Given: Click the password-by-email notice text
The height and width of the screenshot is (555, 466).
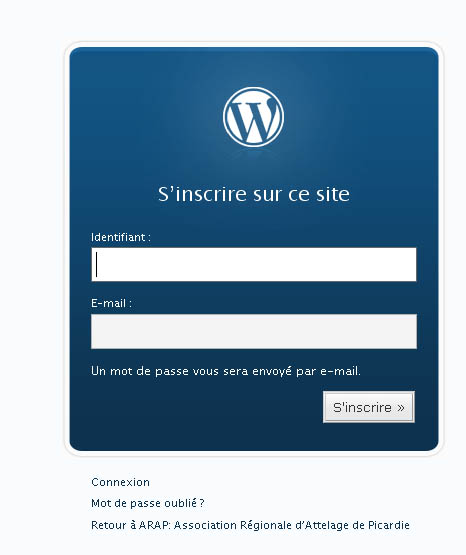Looking at the screenshot, I should click(x=226, y=371).
